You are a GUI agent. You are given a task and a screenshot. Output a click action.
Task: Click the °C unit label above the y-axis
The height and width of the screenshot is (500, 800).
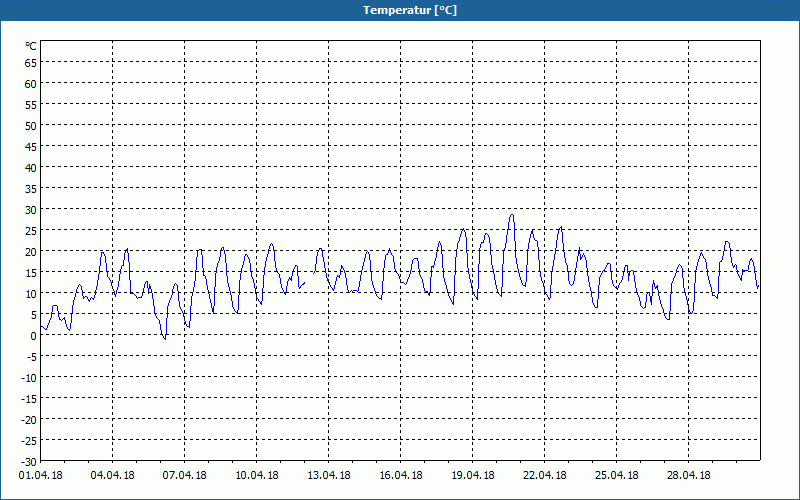tap(31, 46)
